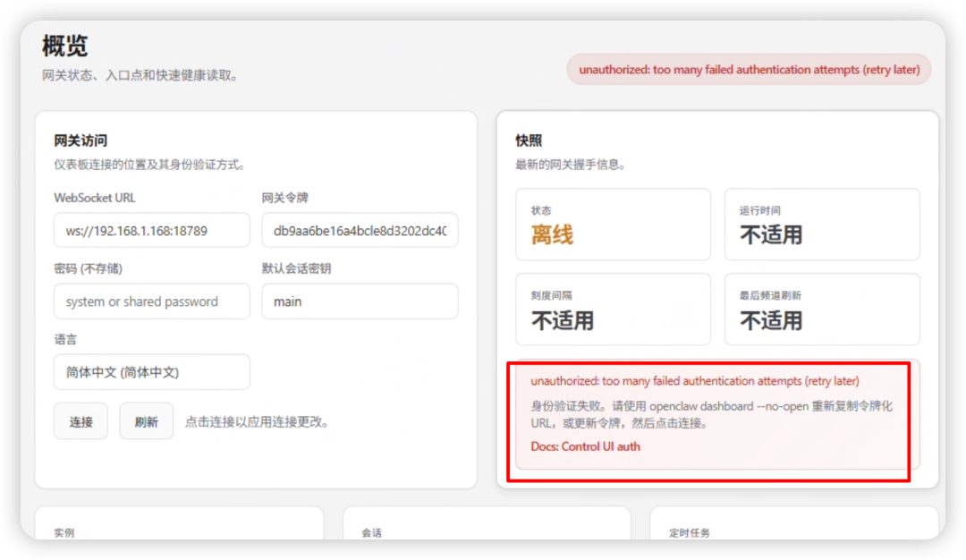Click the 默认会话密钥 field containing main
Viewport: 966px width, 560px height.
360,301
